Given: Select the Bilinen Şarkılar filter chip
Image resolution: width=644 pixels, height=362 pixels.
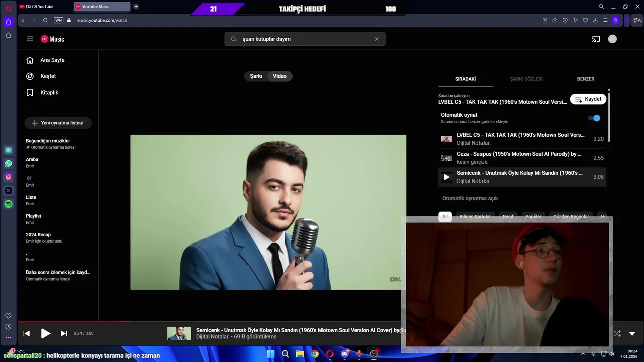Looking at the screenshot, I should 475,217.
